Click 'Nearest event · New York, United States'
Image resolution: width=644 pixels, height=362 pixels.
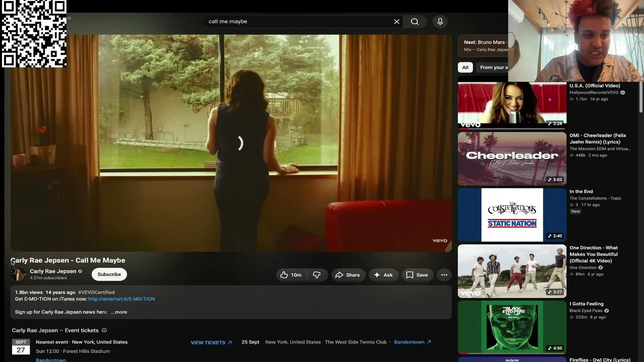pos(82,342)
